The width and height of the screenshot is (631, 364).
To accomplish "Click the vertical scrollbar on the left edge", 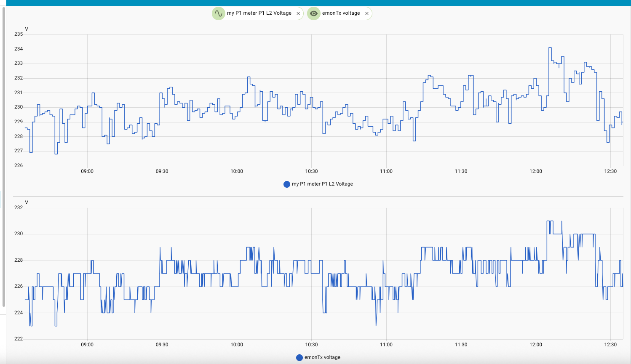I will click(x=4, y=156).
